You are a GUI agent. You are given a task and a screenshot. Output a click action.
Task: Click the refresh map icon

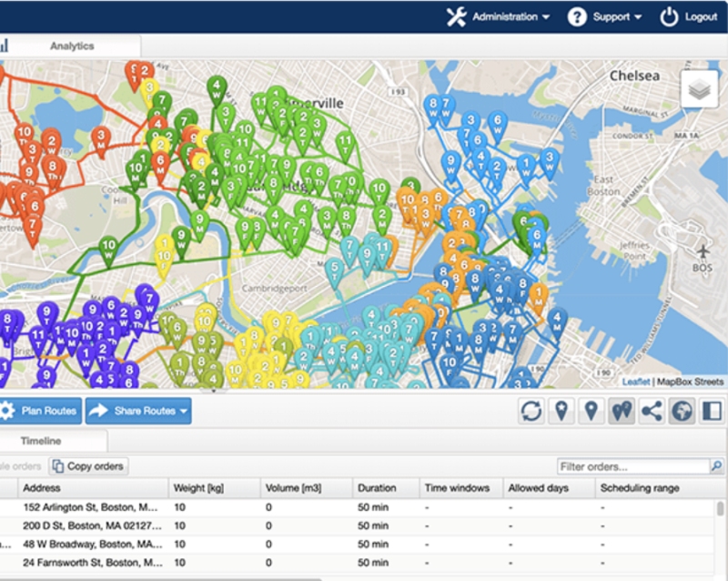click(531, 411)
